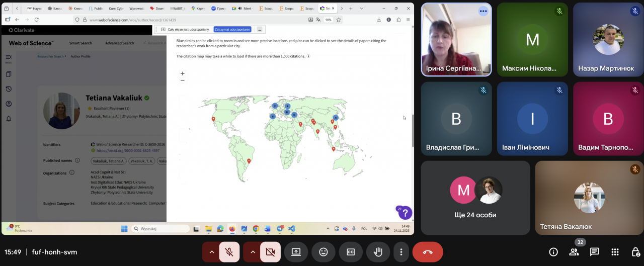Turn on the camera
The height and width of the screenshot is (266, 644).
coord(271,252)
